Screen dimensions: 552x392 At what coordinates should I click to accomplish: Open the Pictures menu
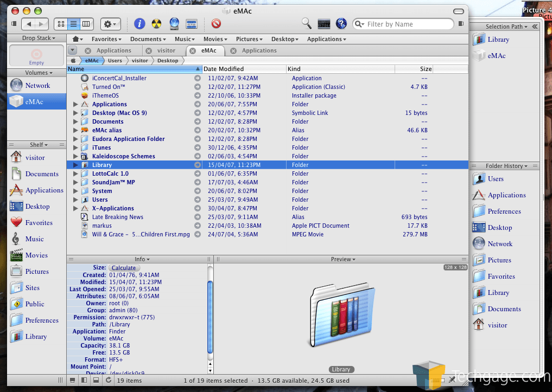click(249, 39)
